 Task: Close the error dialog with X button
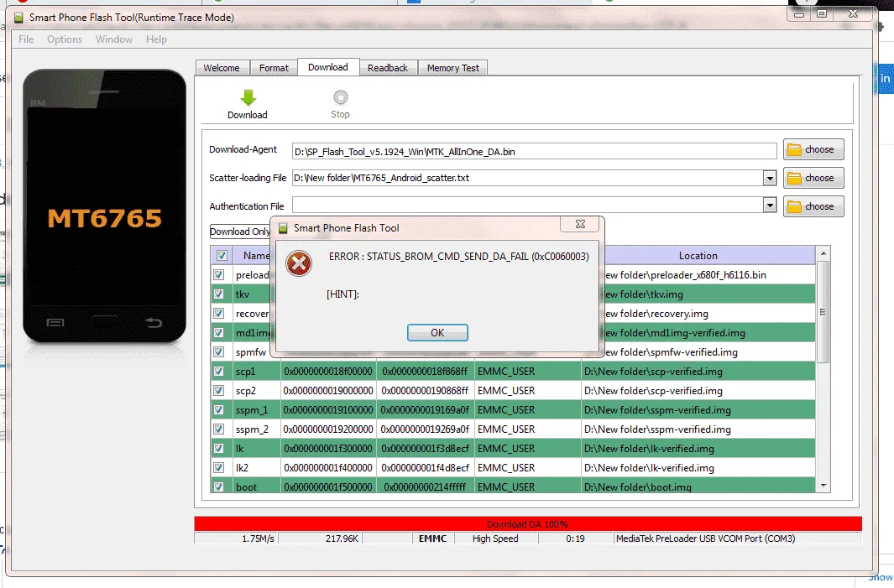(x=580, y=224)
